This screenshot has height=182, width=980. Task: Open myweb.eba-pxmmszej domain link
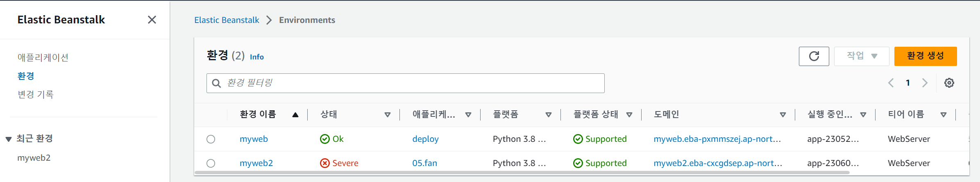pos(717,139)
